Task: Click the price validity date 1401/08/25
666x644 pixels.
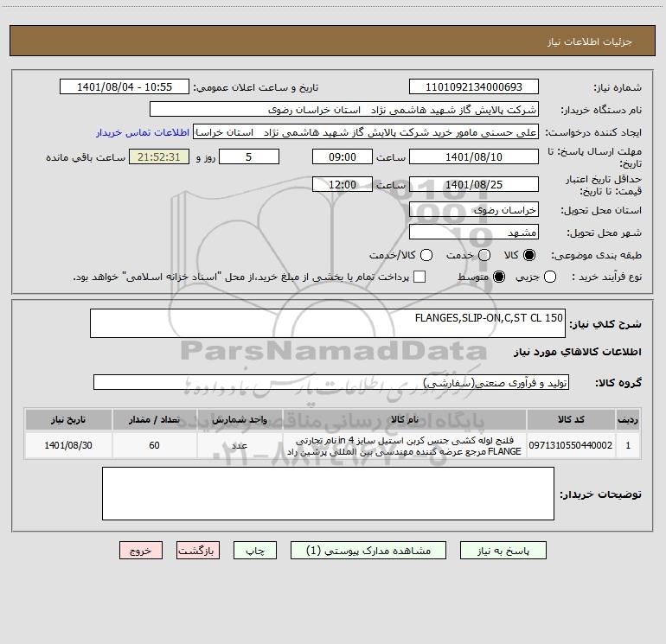Action: coord(474,184)
